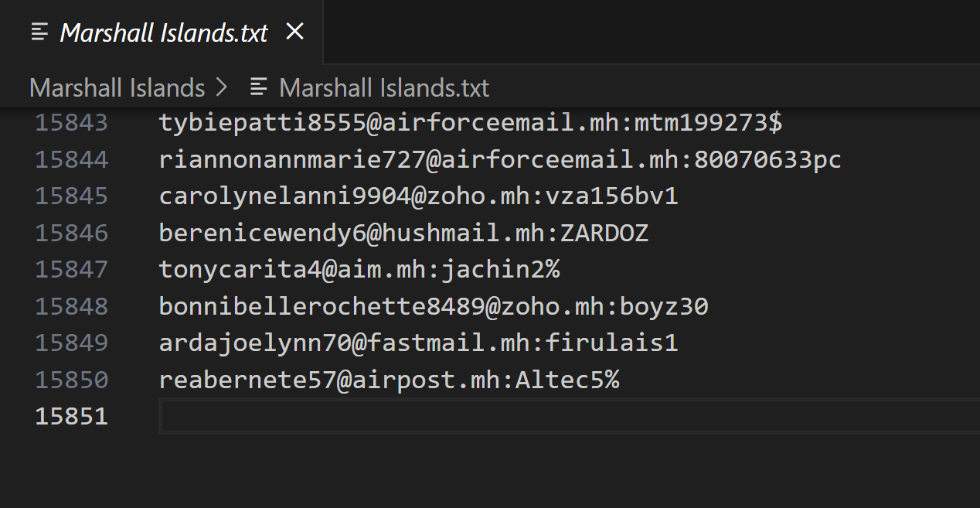Click the file icon in the editor tab
Image resolution: width=980 pixels, height=508 pixels.
click(40, 32)
